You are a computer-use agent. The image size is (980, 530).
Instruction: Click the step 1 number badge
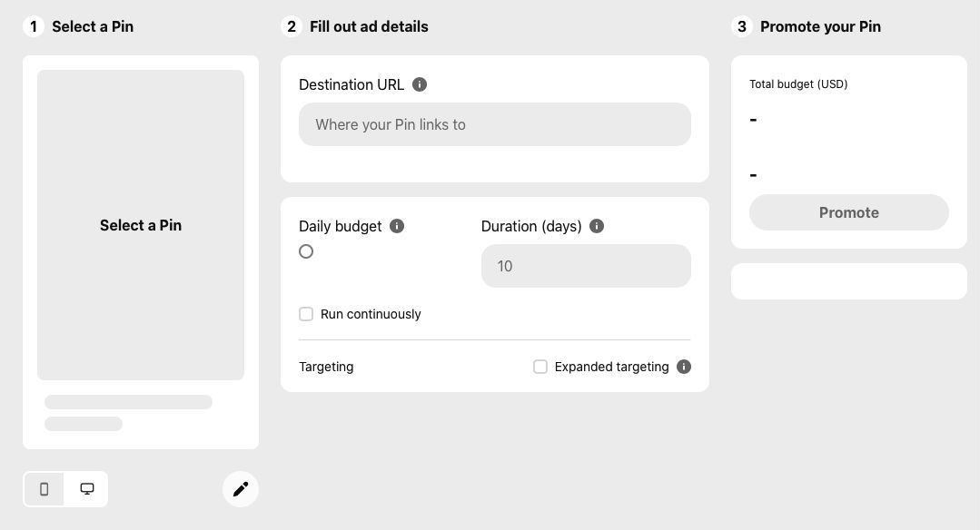coord(34,26)
